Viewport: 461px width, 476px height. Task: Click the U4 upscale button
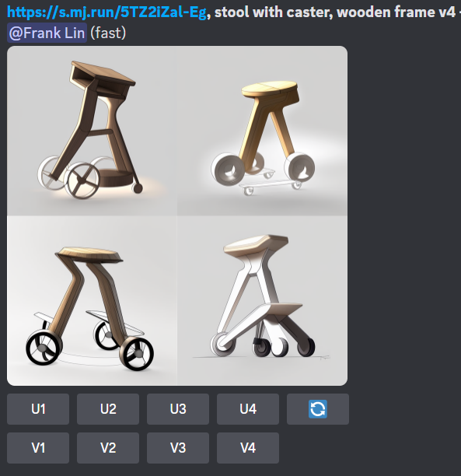click(248, 409)
